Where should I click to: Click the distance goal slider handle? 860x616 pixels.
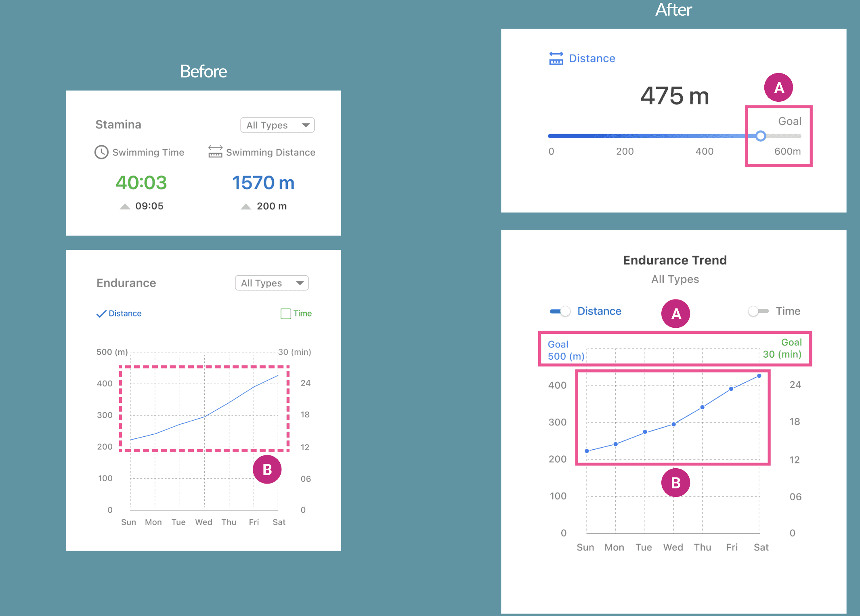pyautogui.click(x=761, y=136)
